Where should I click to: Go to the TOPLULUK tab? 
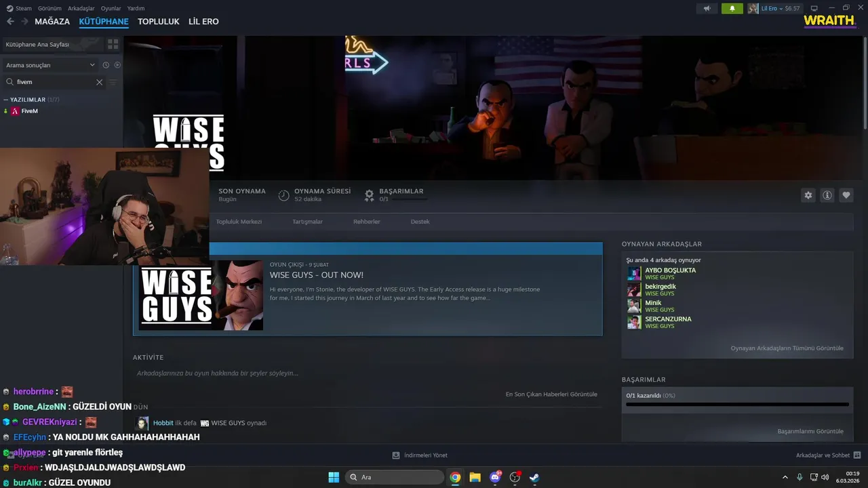(159, 22)
